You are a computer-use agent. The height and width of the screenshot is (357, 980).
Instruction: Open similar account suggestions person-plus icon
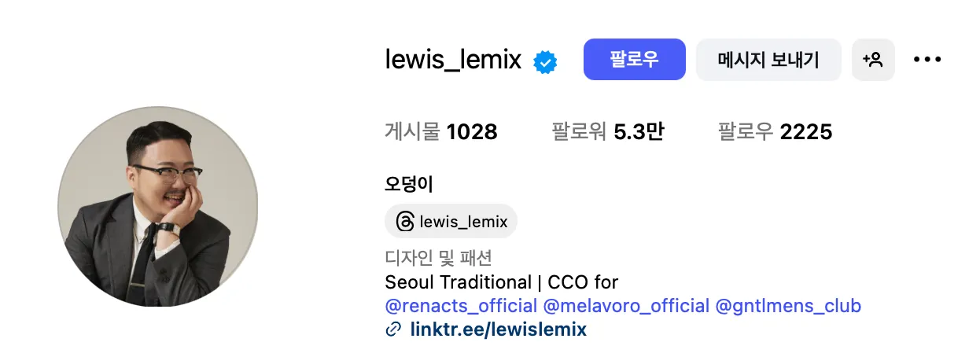(x=873, y=60)
